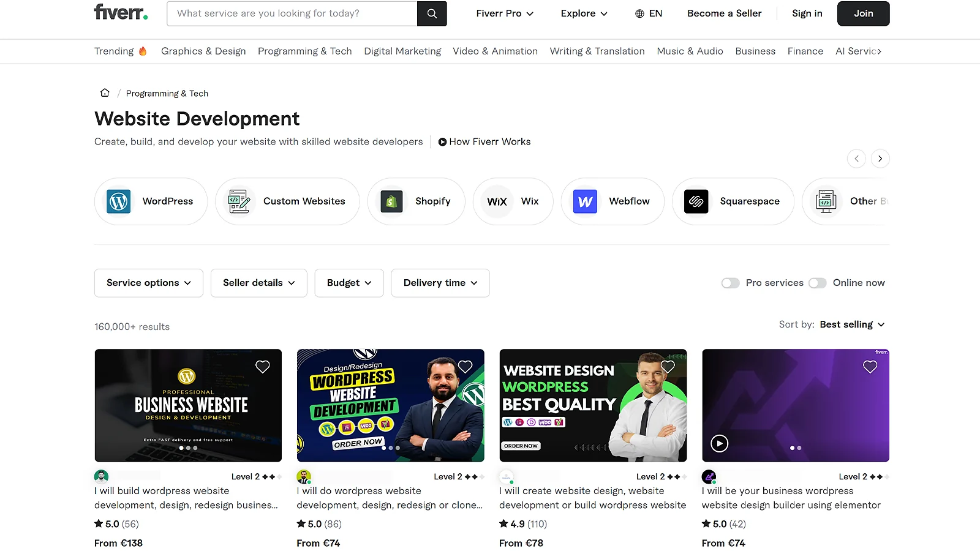Open the Budget filter dropdown
The image size is (980, 551).
click(x=349, y=283)
